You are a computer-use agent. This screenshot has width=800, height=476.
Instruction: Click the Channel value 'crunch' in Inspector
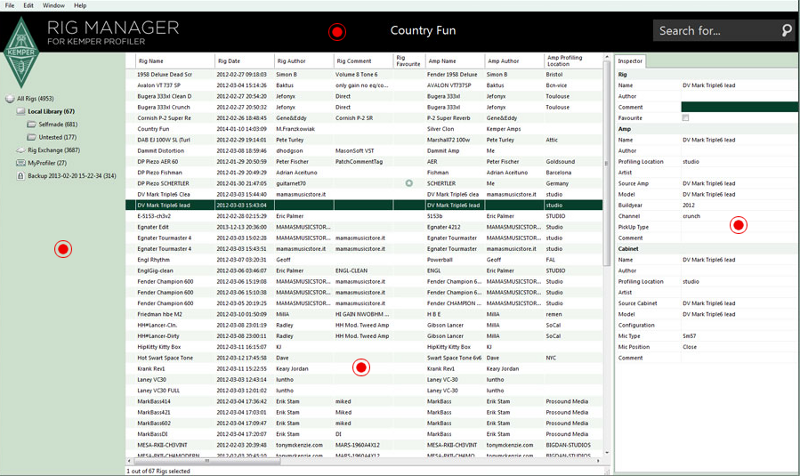pos(691,216)
